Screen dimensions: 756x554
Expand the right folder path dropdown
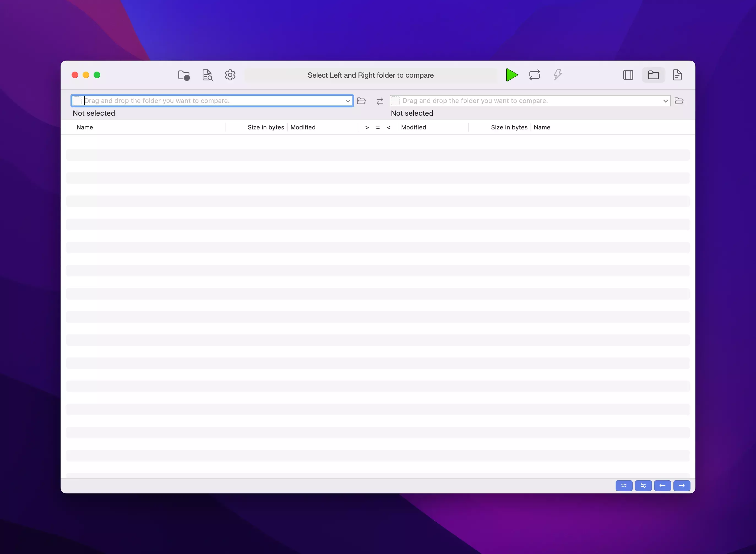(665, 101)
